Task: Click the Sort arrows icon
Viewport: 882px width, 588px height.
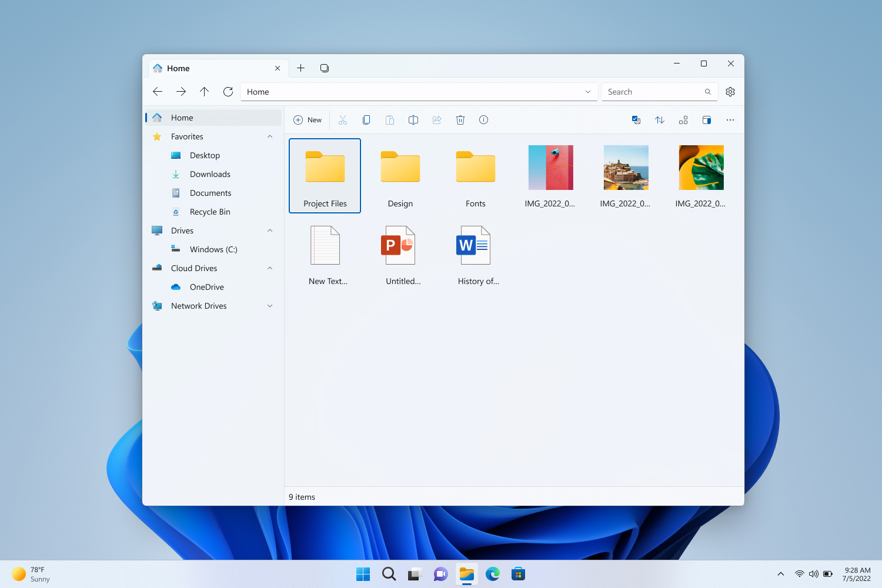Action: pos(660,120)
